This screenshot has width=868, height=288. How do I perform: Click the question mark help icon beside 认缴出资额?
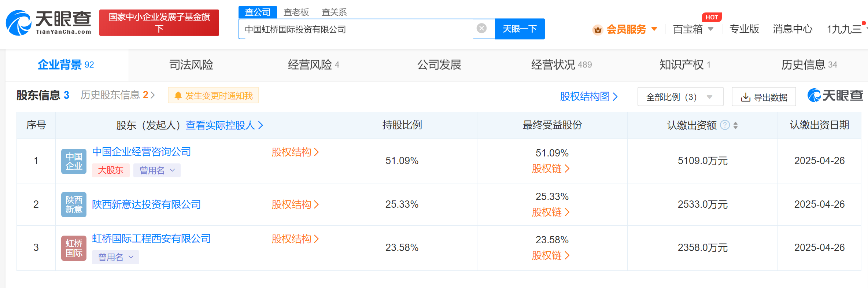[725, 125]
